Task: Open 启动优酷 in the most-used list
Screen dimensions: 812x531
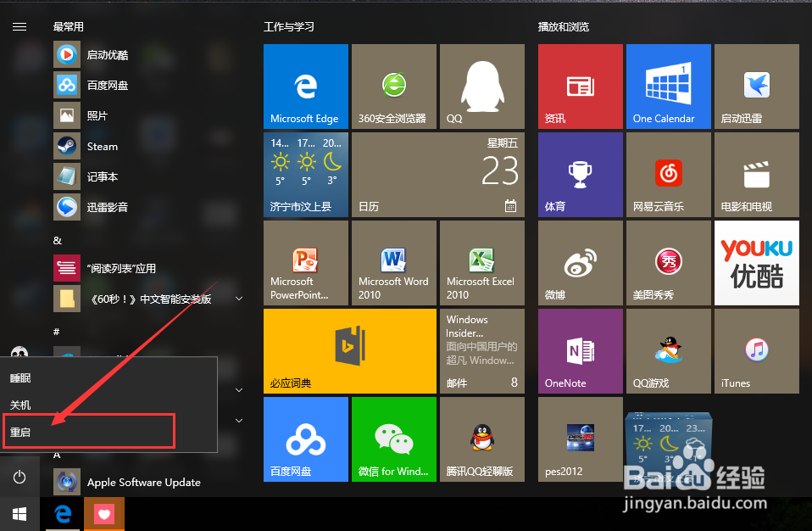Action: (x=150, y=54)
